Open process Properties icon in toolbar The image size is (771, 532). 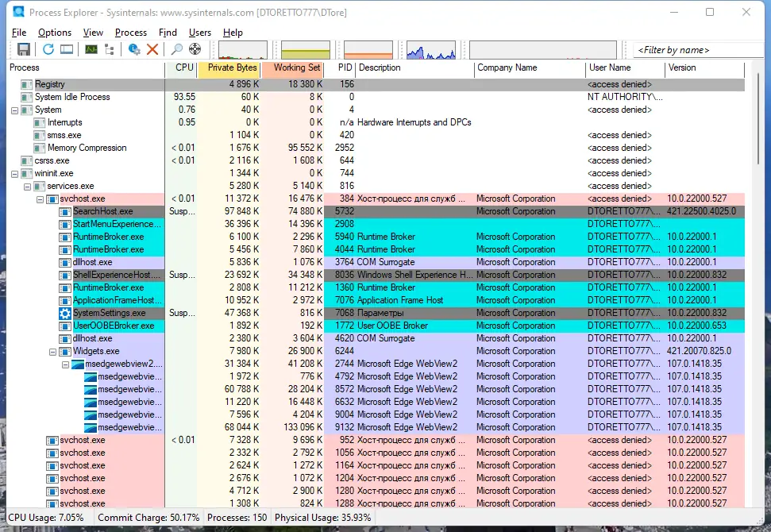(134, 49)
